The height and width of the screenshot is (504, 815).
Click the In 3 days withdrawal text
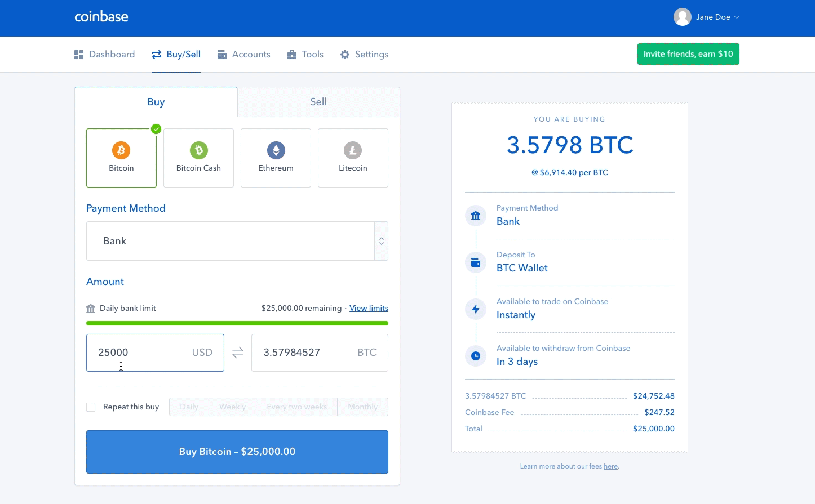517,362
